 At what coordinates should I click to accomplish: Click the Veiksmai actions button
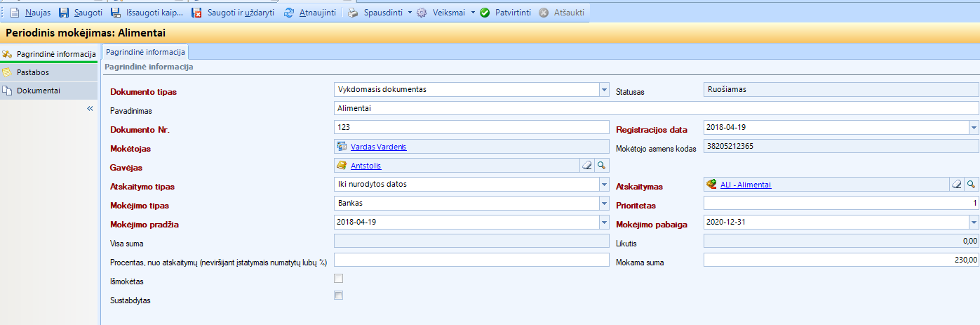click(441, 13)
